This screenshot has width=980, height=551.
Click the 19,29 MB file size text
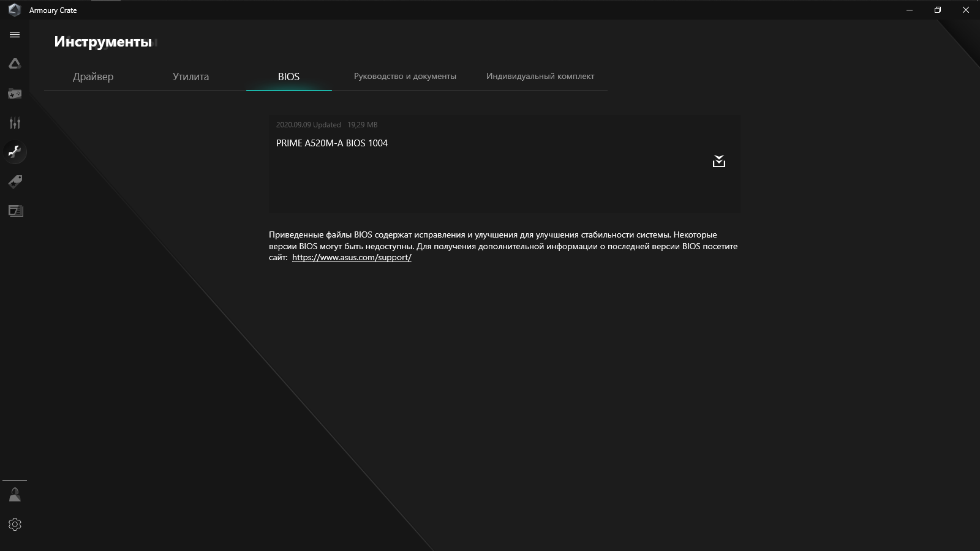pos(363,125)
